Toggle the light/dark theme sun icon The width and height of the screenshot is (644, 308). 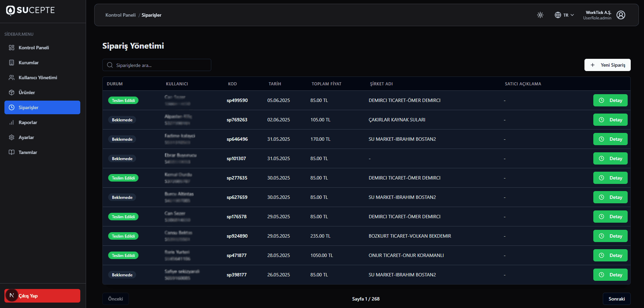click(x=540, y=15)
